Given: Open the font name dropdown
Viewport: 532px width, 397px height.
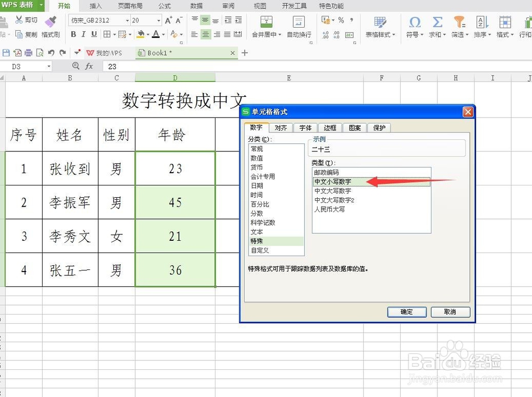Looking at the screenshot, I should point(128,20).
